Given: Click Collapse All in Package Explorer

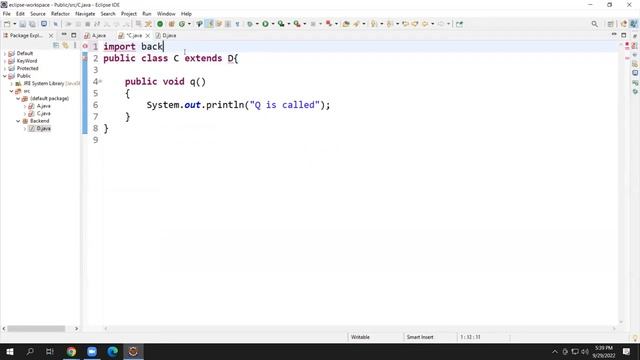Looking at the screenshot, I should click(x=56, y=45).
